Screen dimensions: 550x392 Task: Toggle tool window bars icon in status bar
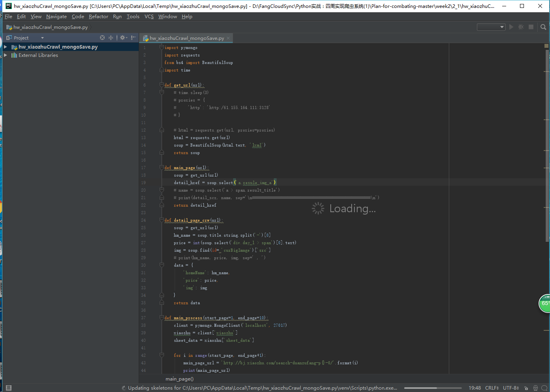coord(9,388)
